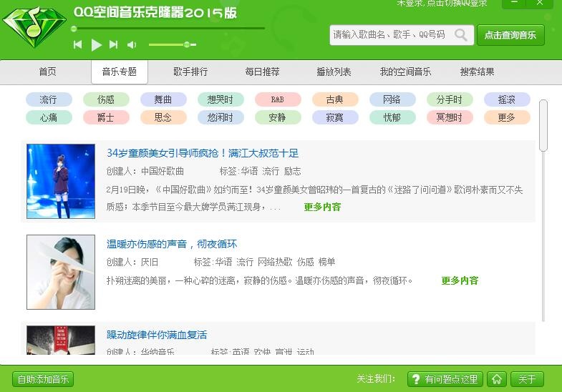Viewport: 562px width, 392px height.
Task: Click the 点击查询音乐 button
Action: click(510, 35)
